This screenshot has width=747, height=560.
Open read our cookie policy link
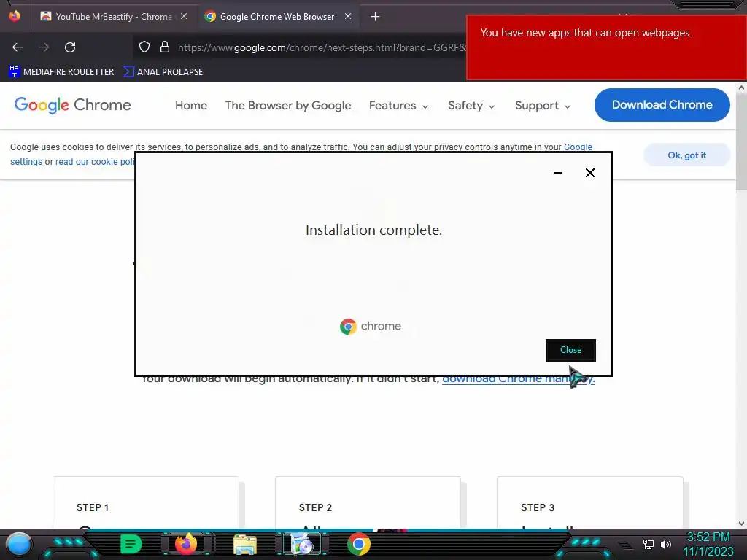(95, 162)
